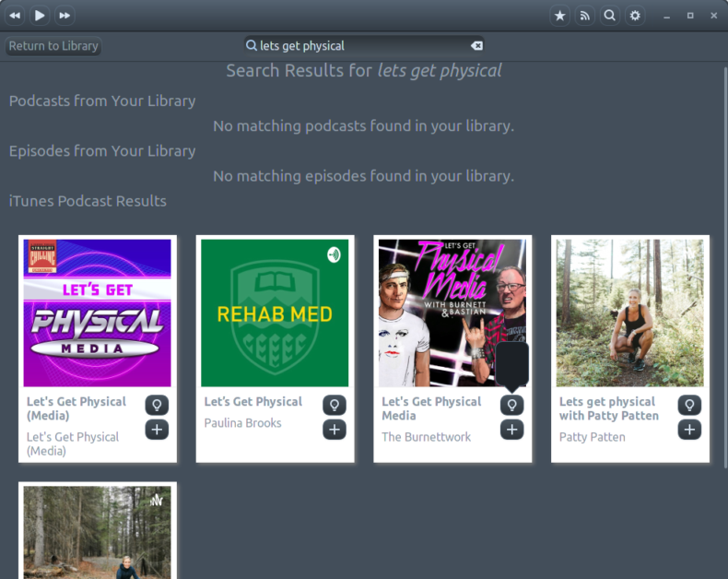Skip forward with the fast-forward button
This screenshot has width=728, height=579.
[65, 16]
